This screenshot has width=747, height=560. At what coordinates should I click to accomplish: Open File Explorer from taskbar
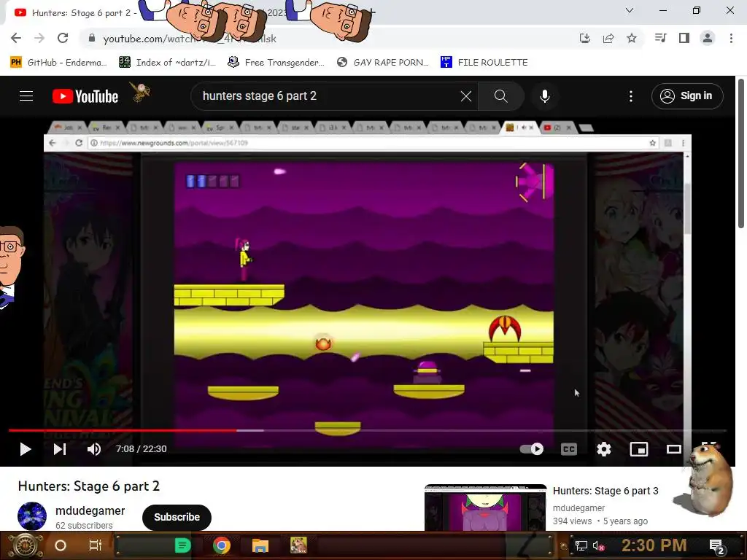tap(260, 545)
